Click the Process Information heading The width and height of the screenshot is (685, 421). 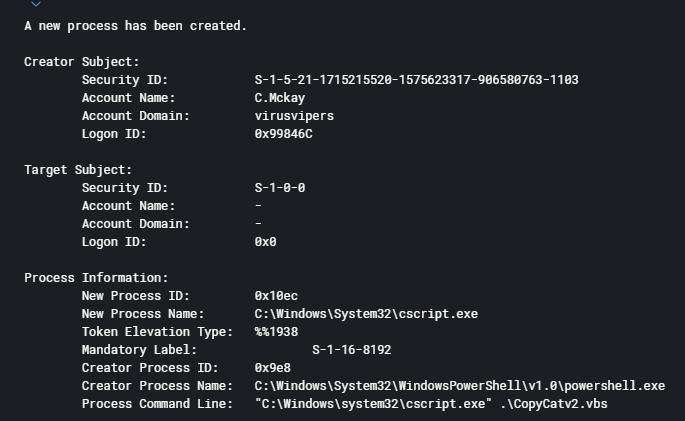[96, 278]
